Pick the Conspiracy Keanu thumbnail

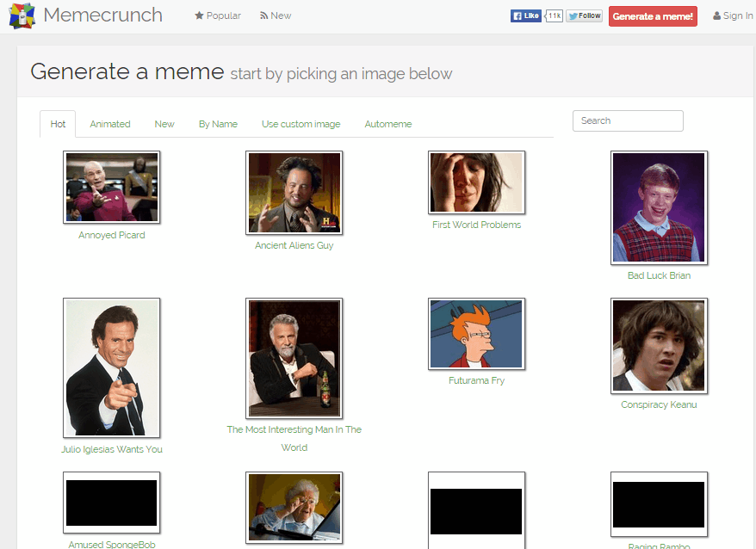659,346
